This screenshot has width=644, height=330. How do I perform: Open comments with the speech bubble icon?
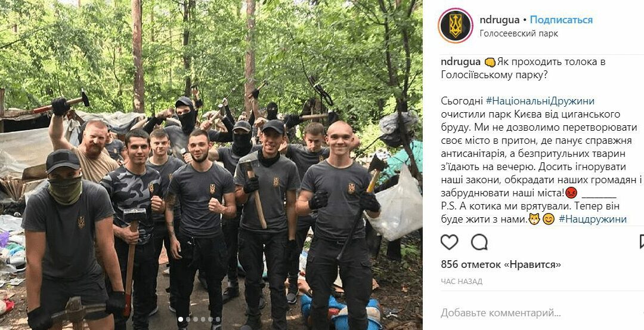tap(479, 242)
